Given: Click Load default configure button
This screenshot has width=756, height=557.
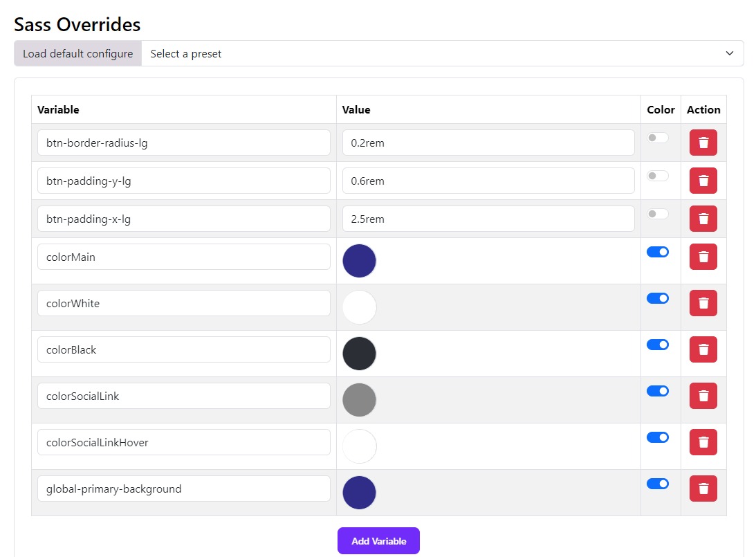Looking at the screenshot, I should pos(77,53).
